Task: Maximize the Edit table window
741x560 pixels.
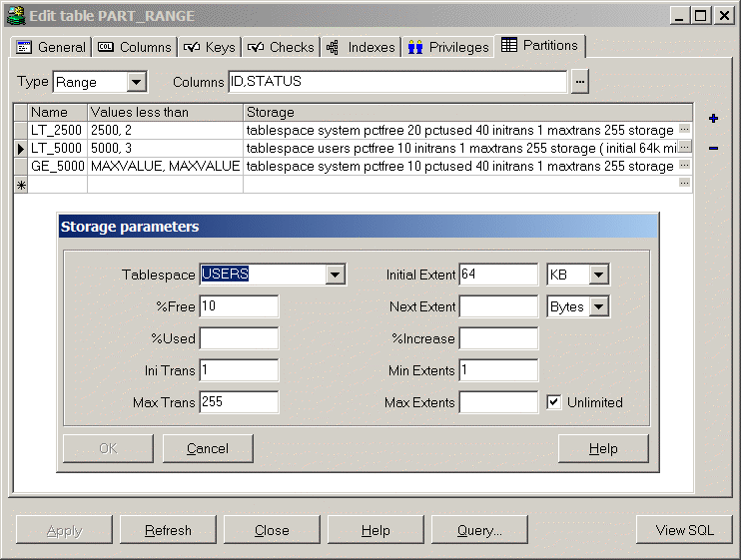Action: point(701,16)
